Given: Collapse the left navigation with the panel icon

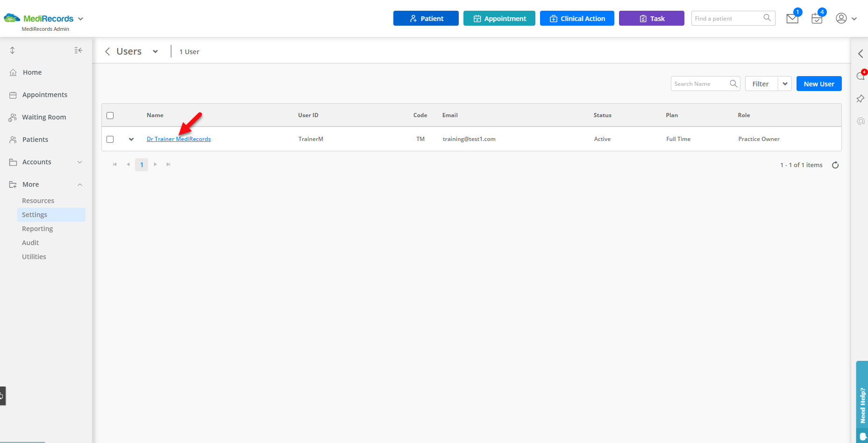Looking at the screenshot, I should pyautogui.click(x=78, y=50).
